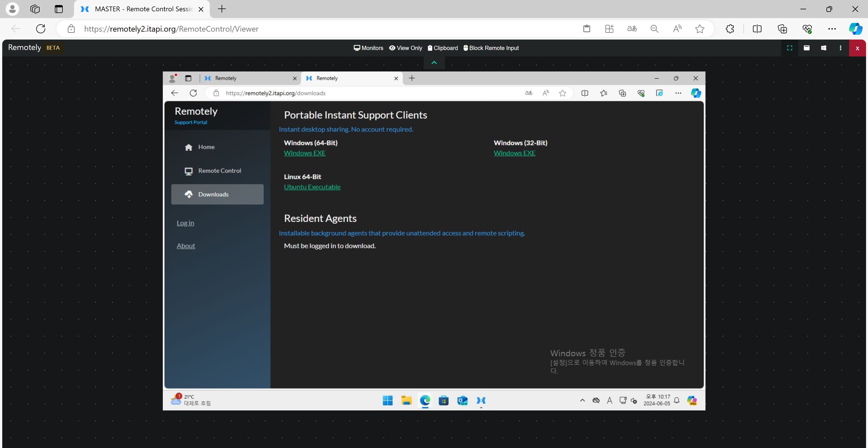Add remote page to favorites star
Image resolution: width=868 pixels, height=448 pixels.
(562, 93)
